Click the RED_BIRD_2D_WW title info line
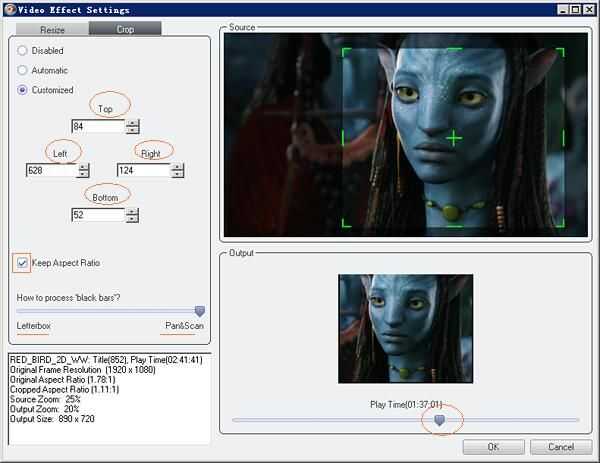The width and height of the screenshot is (600, 463). pos(106,360)
